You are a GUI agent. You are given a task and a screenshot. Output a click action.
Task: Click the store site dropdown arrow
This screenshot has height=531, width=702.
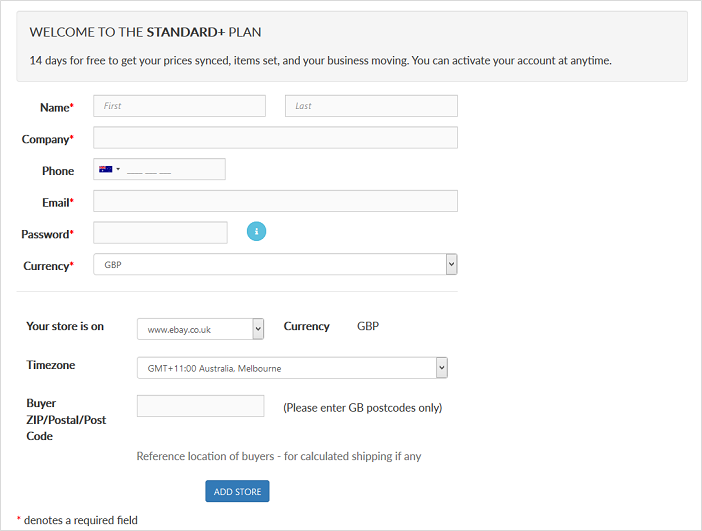point(258,328)
